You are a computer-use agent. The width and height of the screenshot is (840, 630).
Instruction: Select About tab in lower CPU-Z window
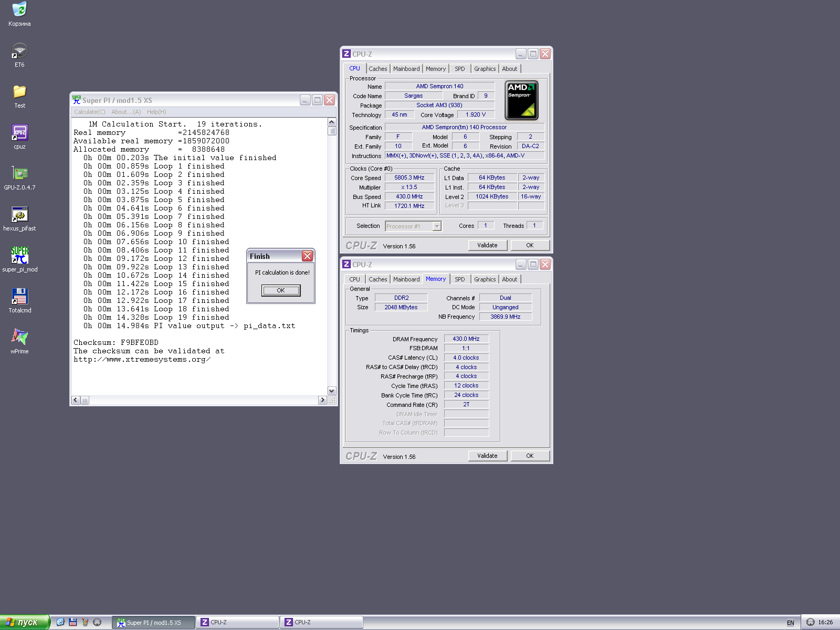point(509,279)
